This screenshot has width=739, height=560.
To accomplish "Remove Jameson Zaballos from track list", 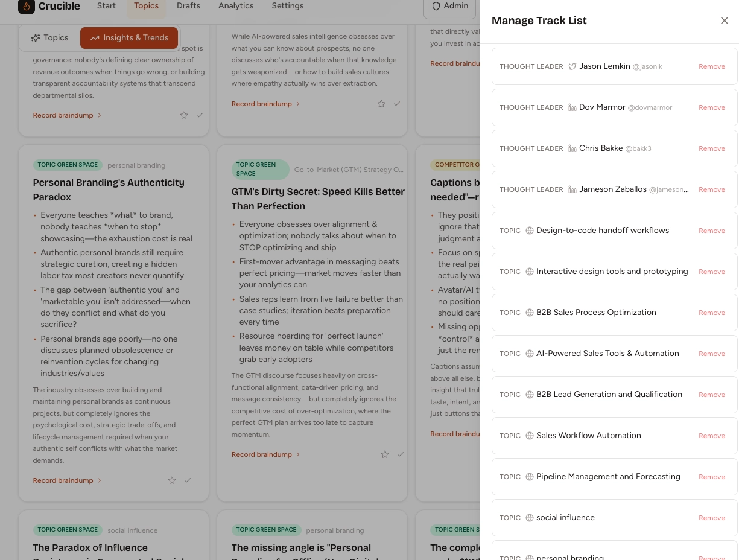I will point(712,189).
